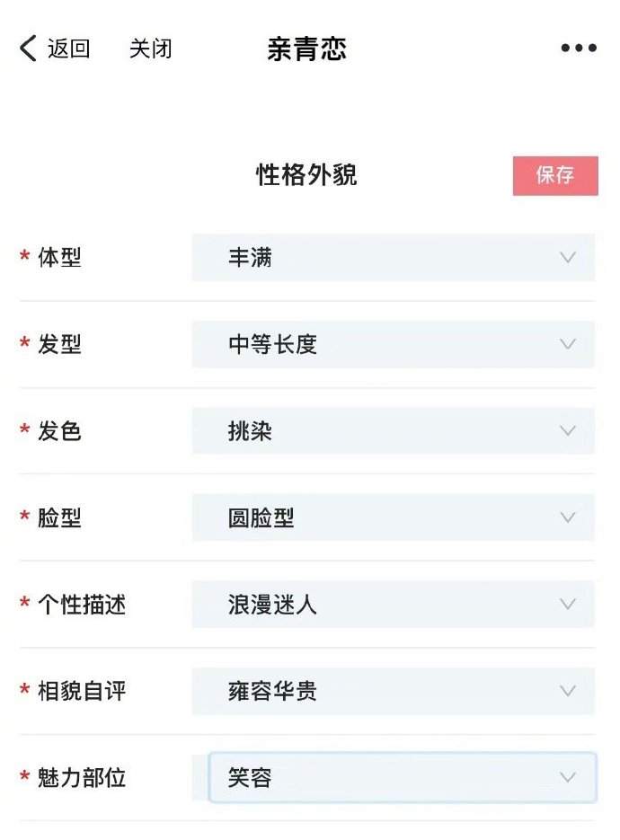This screenshot has width=620, height=840.
Task: Click 关闭 to close the page
Action: (x=150, y=49)
